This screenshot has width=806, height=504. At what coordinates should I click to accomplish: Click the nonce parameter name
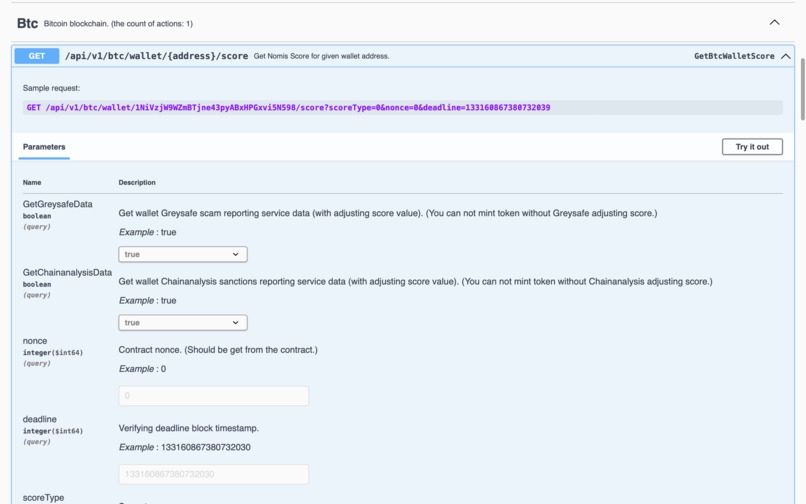coord(35,341)
